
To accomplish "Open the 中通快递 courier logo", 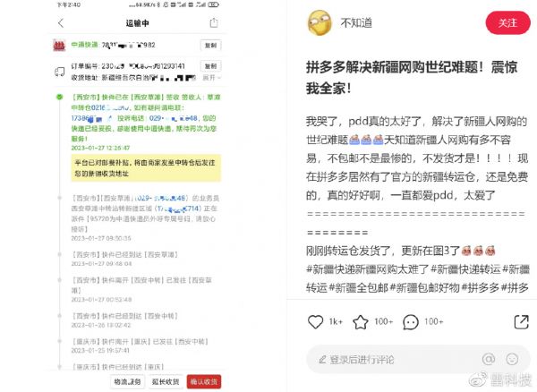I will pos(59,45).
